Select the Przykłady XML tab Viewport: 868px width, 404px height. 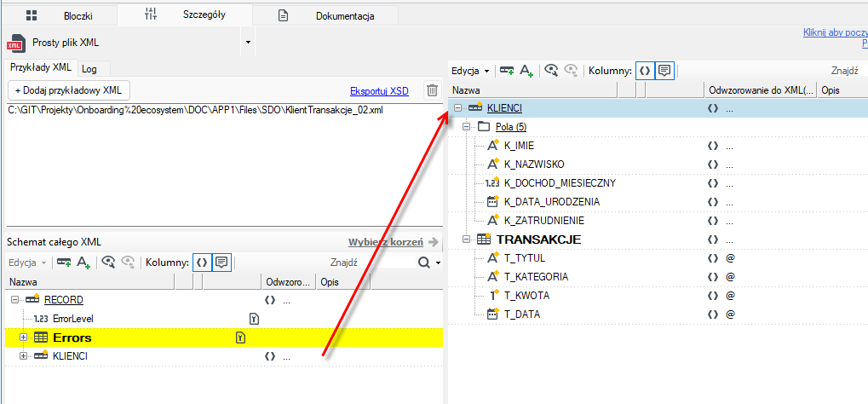(x=40, y=67)
